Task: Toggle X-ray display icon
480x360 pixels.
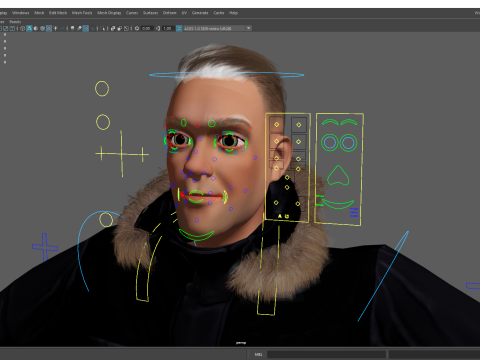Action: [113, 28]
